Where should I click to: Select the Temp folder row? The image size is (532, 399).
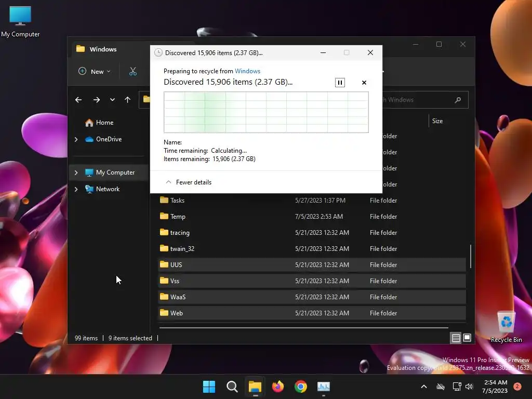(312, 217)
